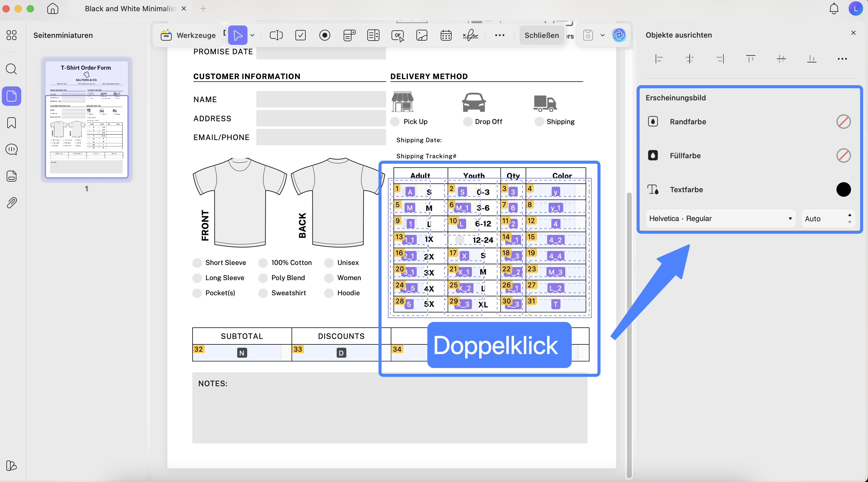Select the radio button form tool
Screen dimensions: 868x482
[x=325, y=35]
